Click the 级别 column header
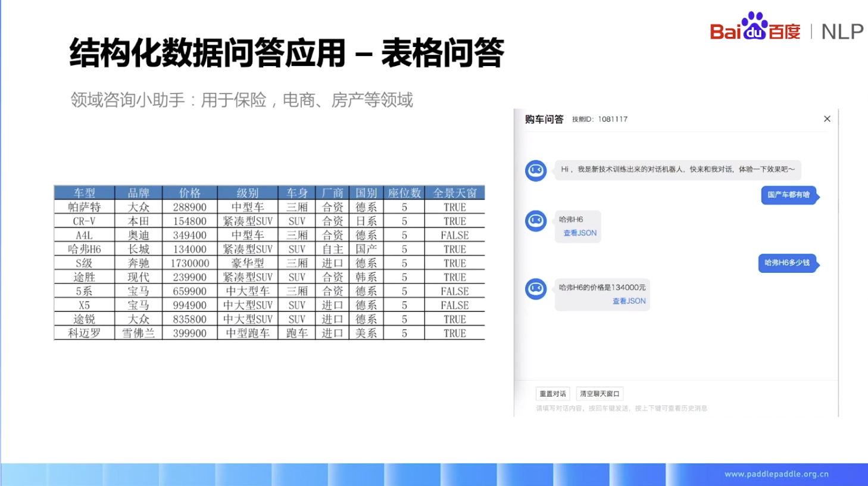Viewport: 868px width, 486px height. point(248,192)
